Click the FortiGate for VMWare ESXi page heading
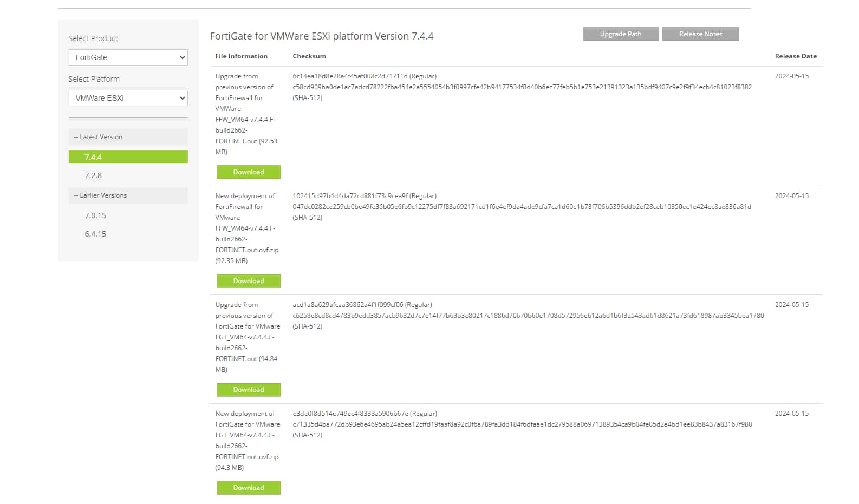859x504 pixels. pyautogui.click(x=322, y=36)
